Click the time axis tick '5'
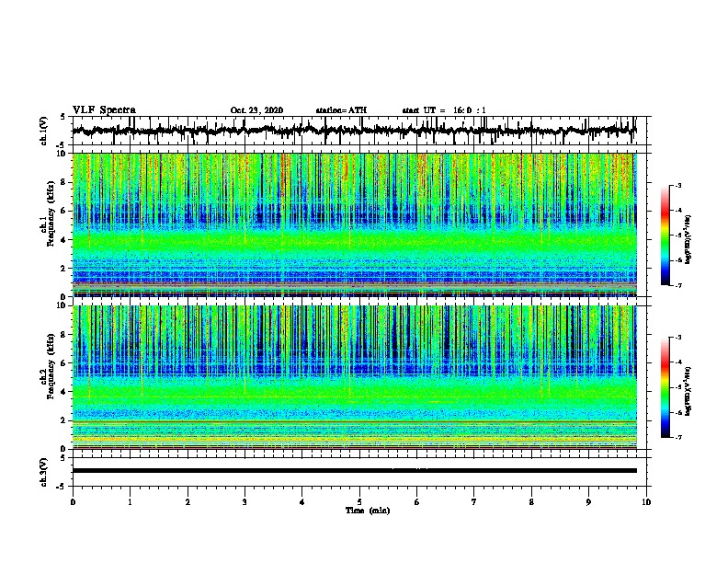This screenshot has width=728, height=563. pyautogui.click(x=359, y=502)
